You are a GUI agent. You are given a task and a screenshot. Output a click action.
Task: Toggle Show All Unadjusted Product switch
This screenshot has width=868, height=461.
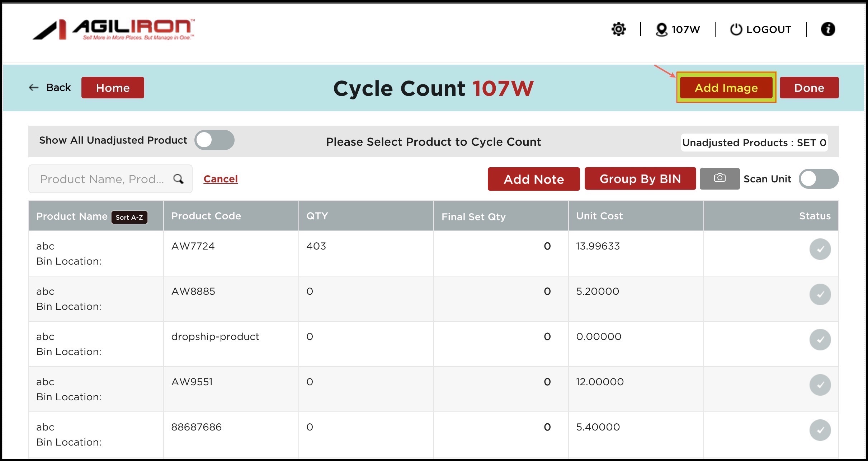214,140
